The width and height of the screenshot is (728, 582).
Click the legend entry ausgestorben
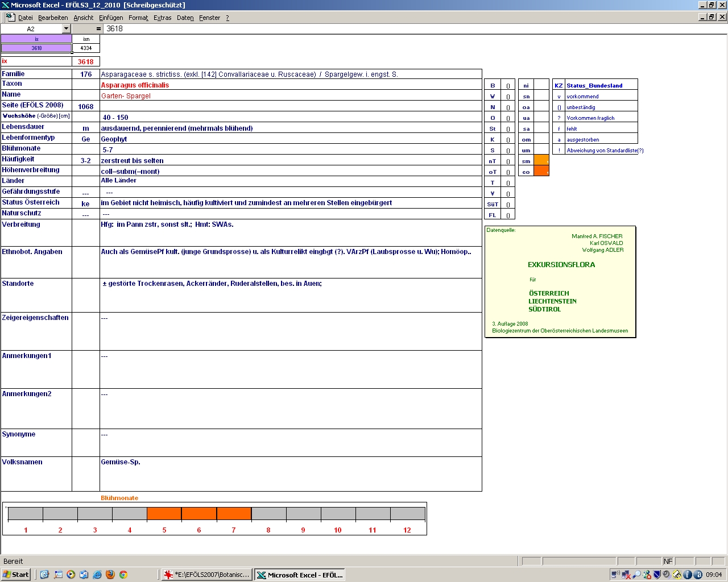(582, 140)
